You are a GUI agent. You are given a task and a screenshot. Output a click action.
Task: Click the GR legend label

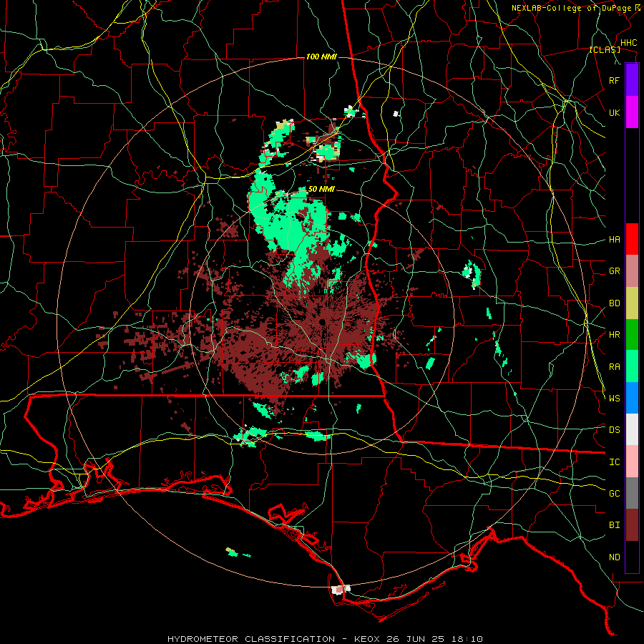pos(615,271)
